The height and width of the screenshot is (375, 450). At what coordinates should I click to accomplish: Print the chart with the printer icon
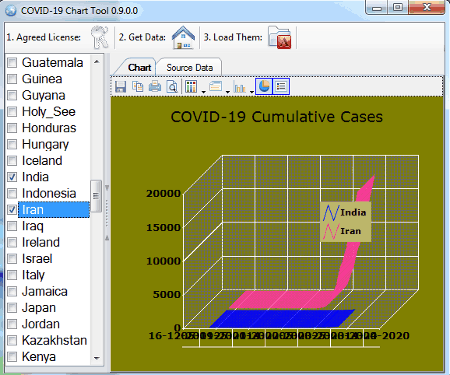(155, 87)
